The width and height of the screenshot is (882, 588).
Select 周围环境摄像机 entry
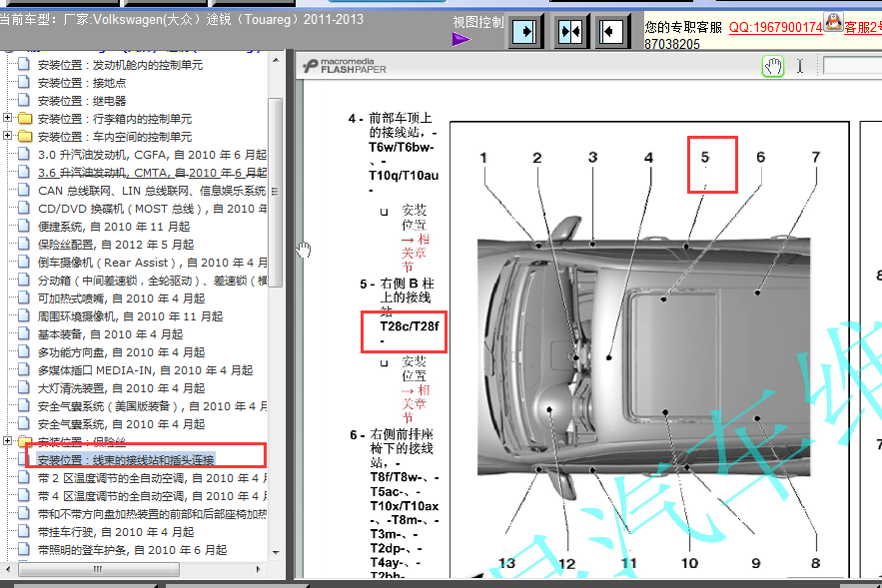pyautogui.click(x=130, y=317)
